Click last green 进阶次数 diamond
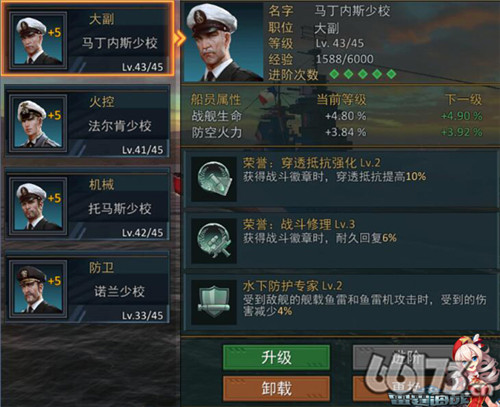500x407 pixels. [391, 74]
